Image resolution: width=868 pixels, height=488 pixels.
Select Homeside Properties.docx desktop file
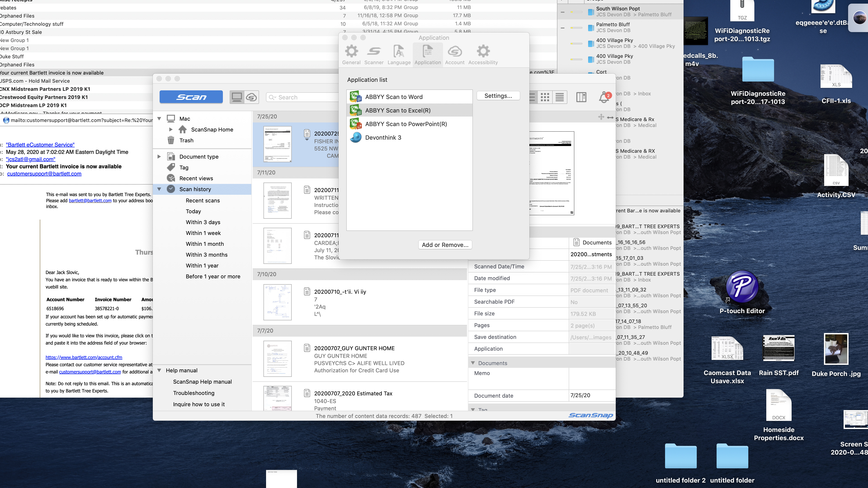[778, 415]
